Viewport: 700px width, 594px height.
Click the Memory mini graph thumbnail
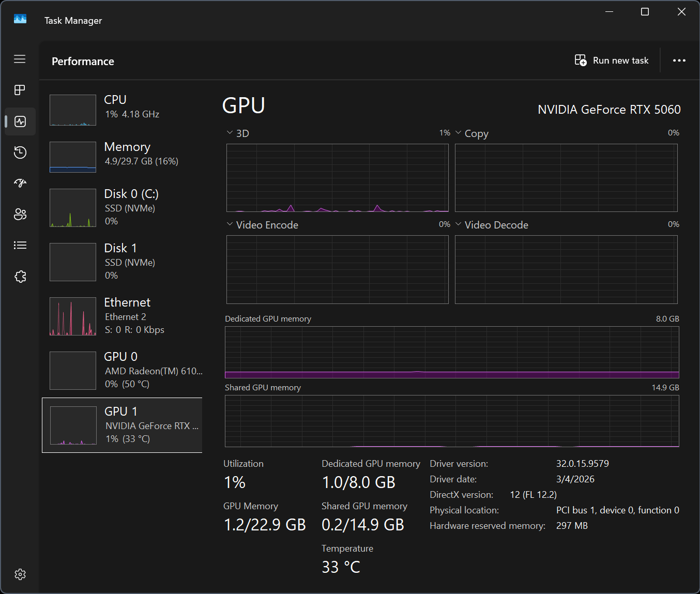pos(73,157)
